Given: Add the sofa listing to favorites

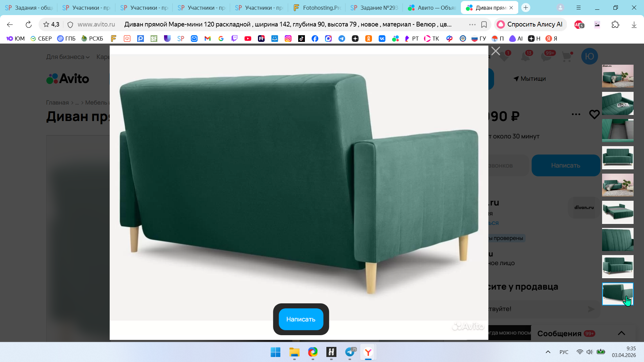Looking at the screenshot, I should [594, 115].
